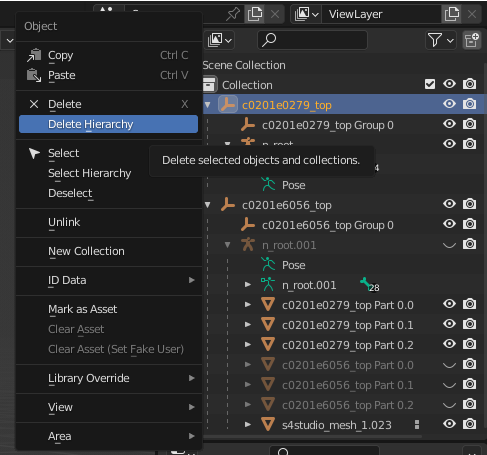Click the Collection box icon in outliner

coord(209,85)
